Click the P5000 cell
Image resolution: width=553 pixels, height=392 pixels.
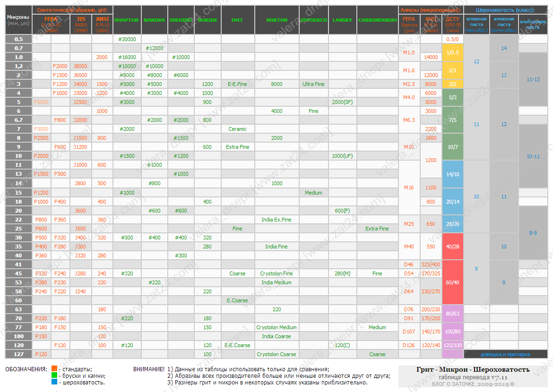[x=41, y=102]
